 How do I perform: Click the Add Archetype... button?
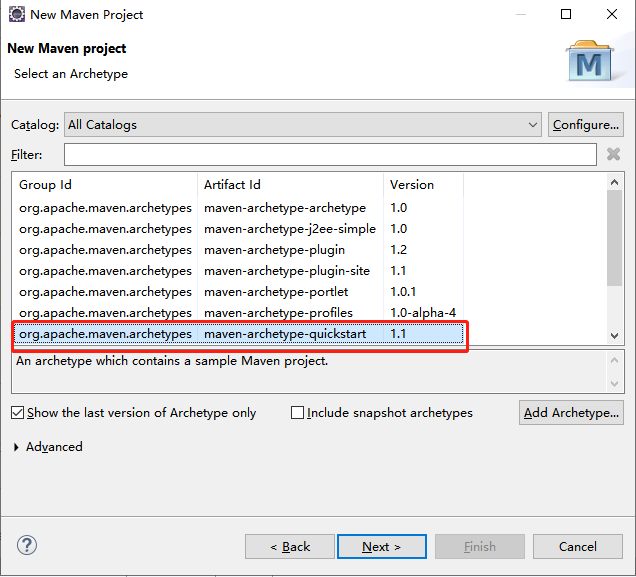[x=571, y=413]
